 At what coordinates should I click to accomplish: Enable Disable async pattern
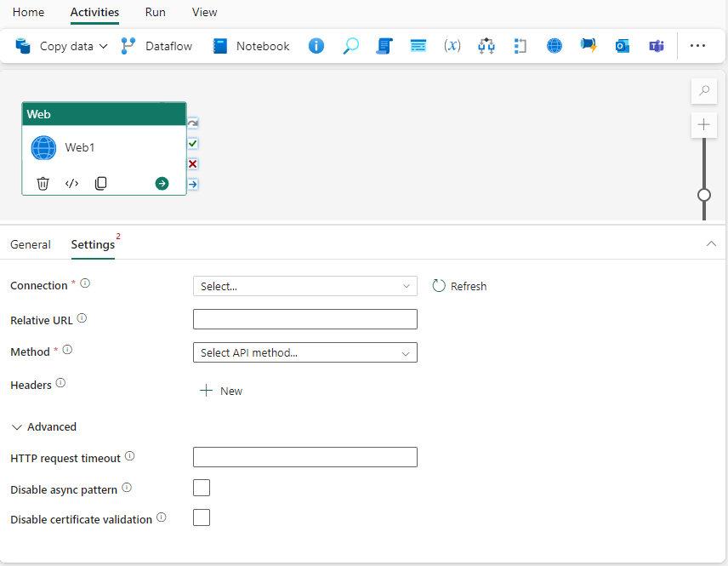(202, 487)
